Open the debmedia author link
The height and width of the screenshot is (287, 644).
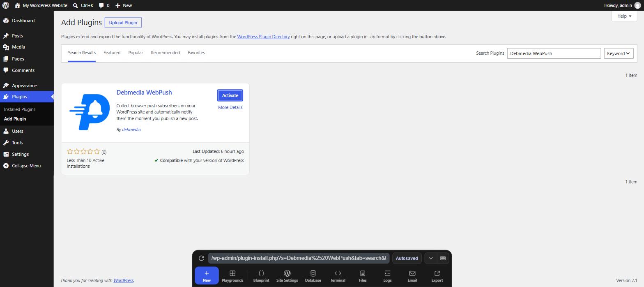tap(131, 130)
